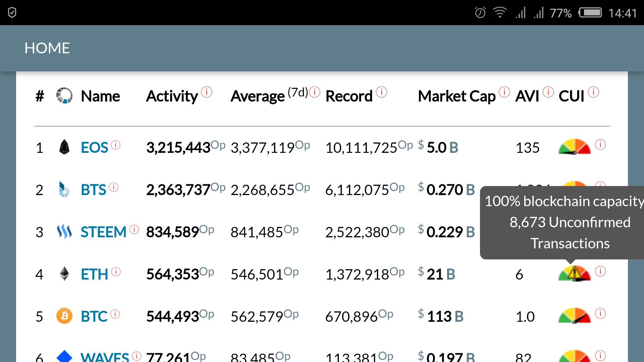Tap the HOME title in header

47,48
